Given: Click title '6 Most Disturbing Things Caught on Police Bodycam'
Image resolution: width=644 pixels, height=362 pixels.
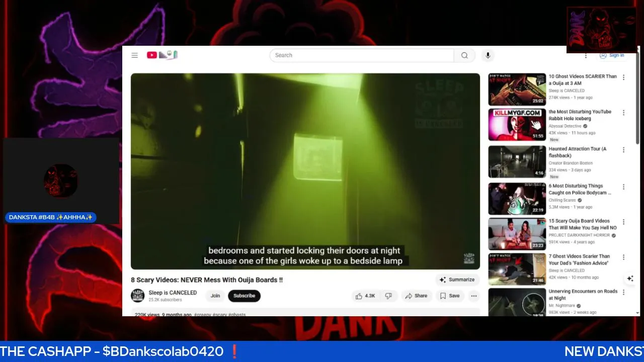Looking at the screenshot, I should [x=580, y=189].
